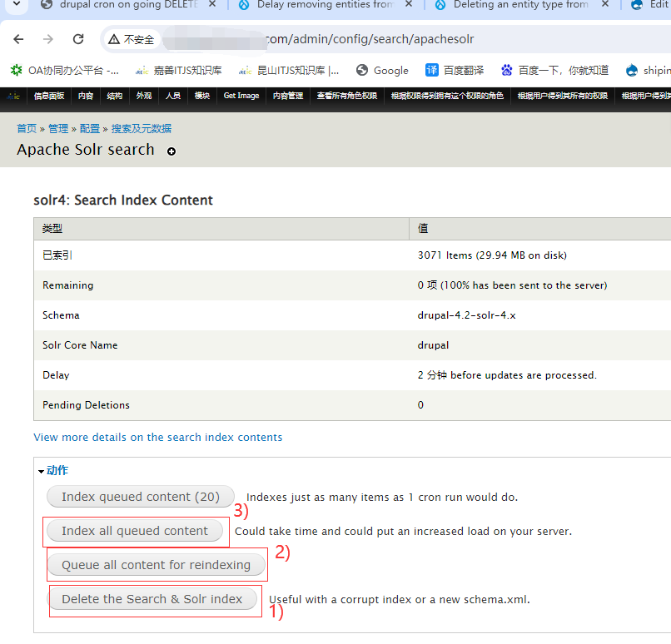The image size is (671, 644).
Task: Open the 内容 admin menu
Action: pyautogui.click(x=86, y=96)
